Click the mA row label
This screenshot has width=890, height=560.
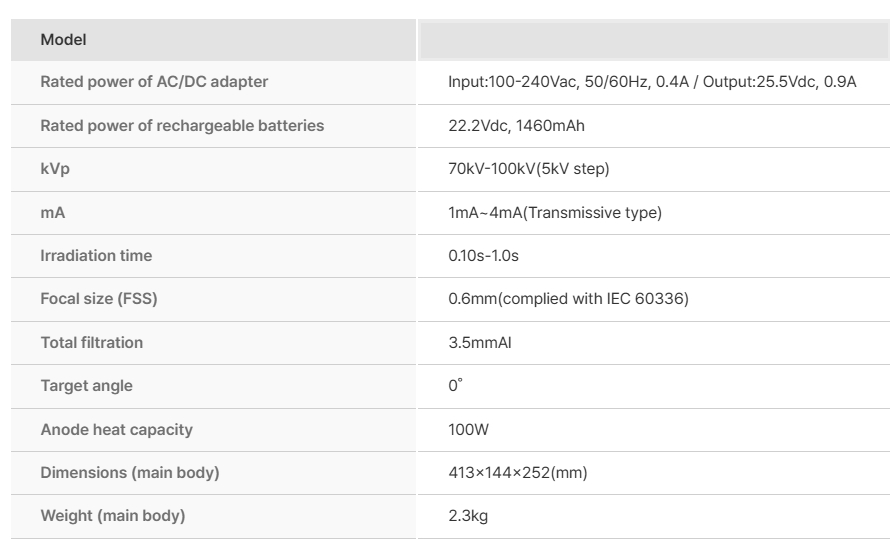(x=52, y=212)
